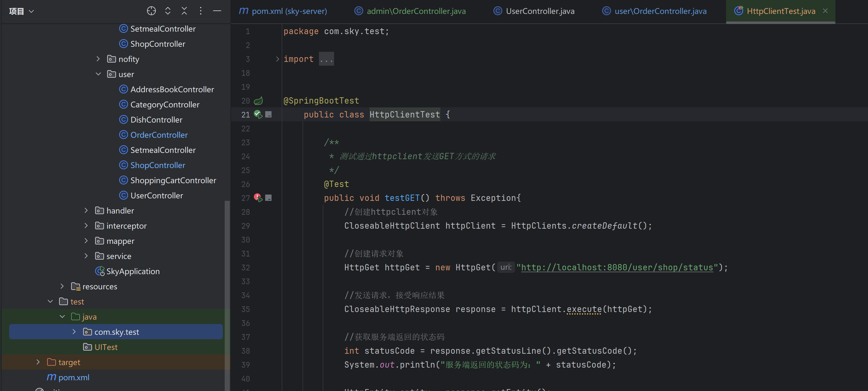Click the Collapse All icon in project panel
Viewport: 868px width, 391px height.
(184, 11)
